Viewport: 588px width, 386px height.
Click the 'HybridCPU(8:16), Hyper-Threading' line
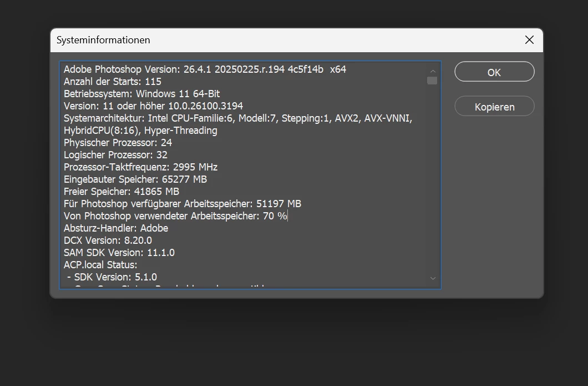pos(141,131)
